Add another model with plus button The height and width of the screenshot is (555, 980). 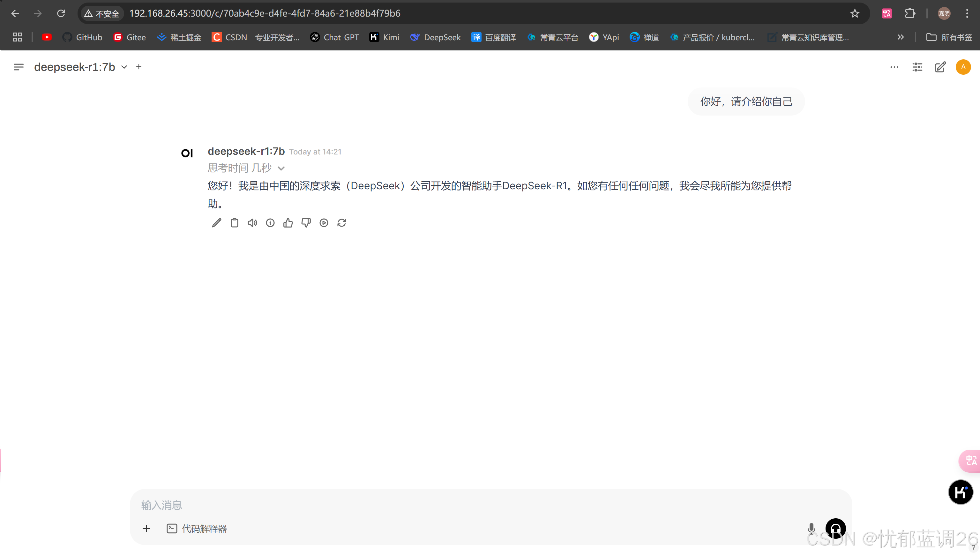click(139, 67)
